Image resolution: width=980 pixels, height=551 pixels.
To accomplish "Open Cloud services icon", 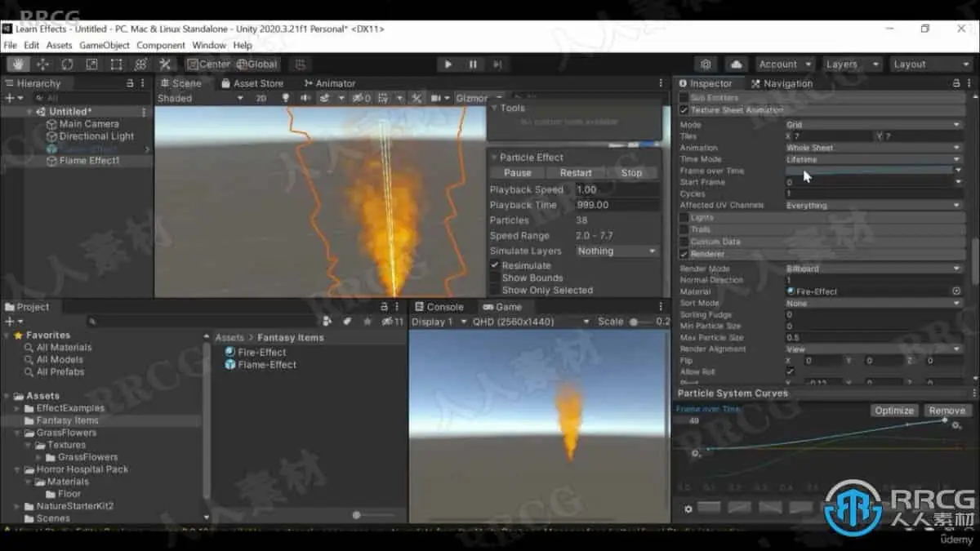I will point(736,64).
